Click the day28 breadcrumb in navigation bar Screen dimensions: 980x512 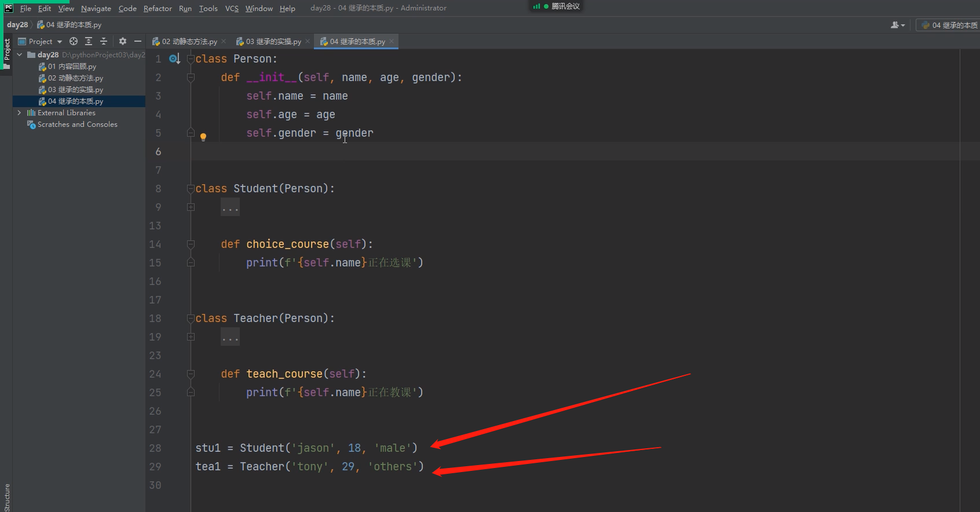tap(17, 25)
